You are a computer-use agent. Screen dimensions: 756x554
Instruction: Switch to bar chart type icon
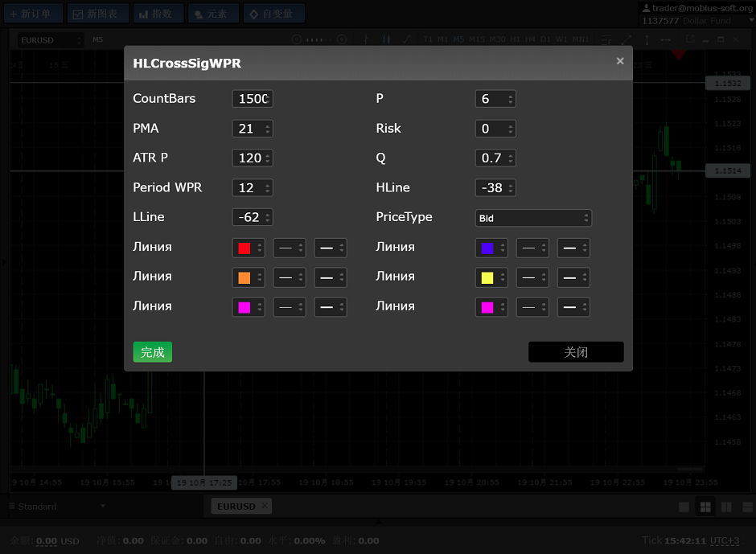click(x=366, y=39)
